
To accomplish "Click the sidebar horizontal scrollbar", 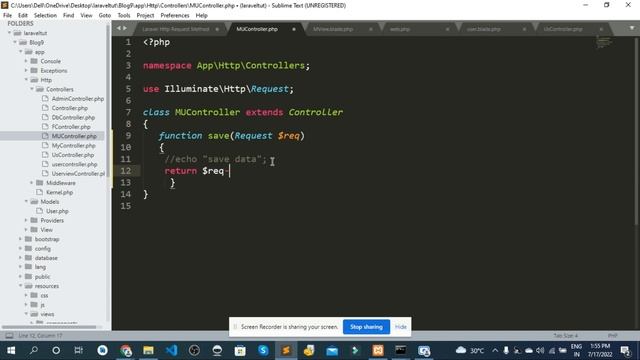I will coord(49,327).
